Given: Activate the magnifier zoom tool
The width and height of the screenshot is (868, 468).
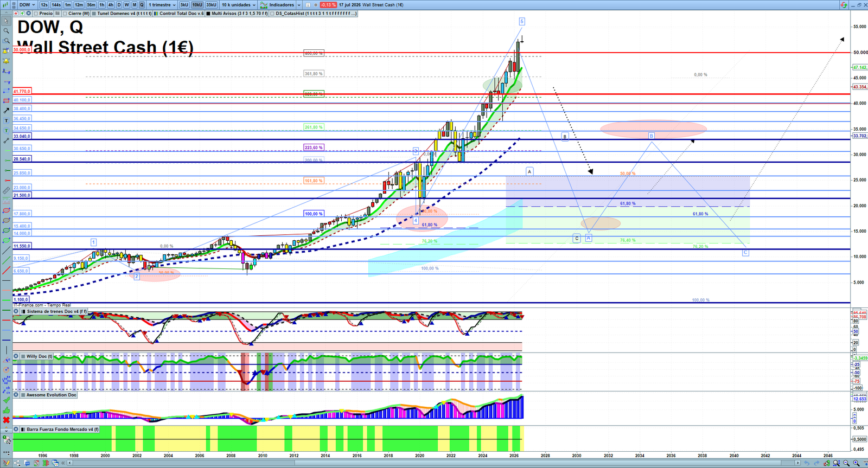Looking at the screenshot, I should 7,31.
